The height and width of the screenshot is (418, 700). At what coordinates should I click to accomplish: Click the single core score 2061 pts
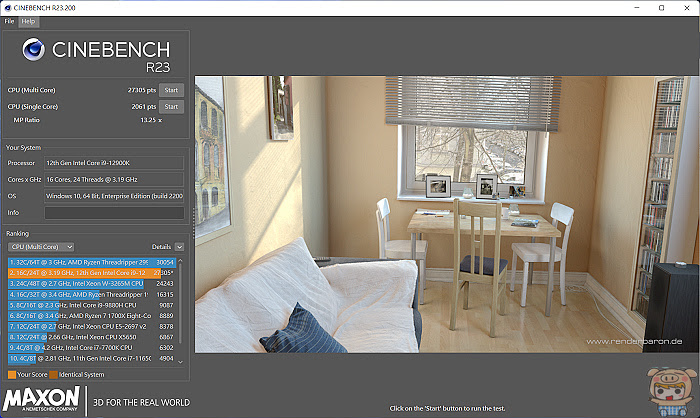click(x=144, y=107)
